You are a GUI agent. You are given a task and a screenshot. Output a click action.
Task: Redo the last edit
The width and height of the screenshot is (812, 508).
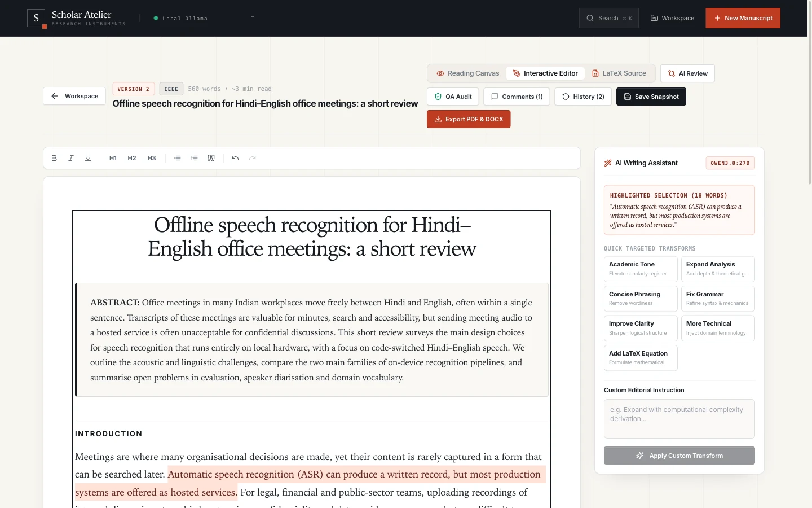coord(252,158)
